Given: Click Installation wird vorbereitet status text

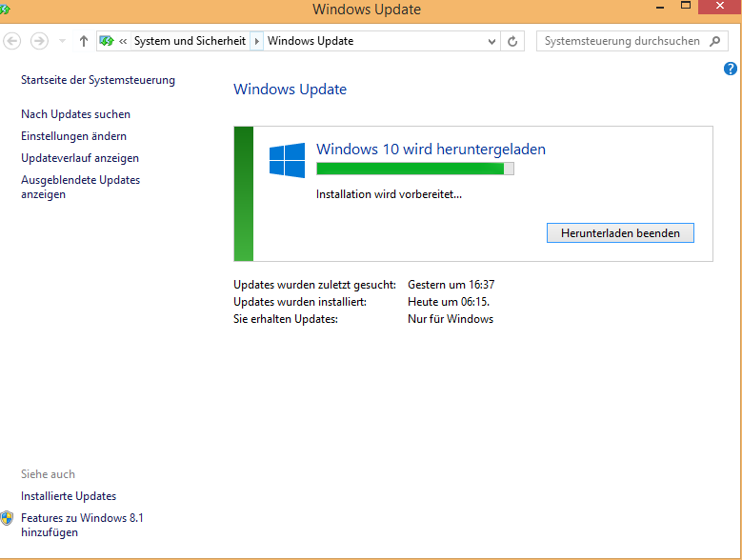Looking at the screenshot, I should click(x=389, y=194).
